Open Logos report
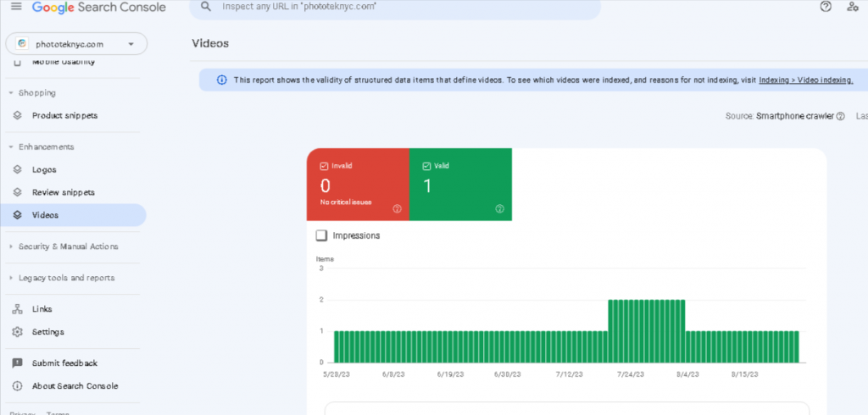Screen dimensions: 868x415 tap(44, 170)
